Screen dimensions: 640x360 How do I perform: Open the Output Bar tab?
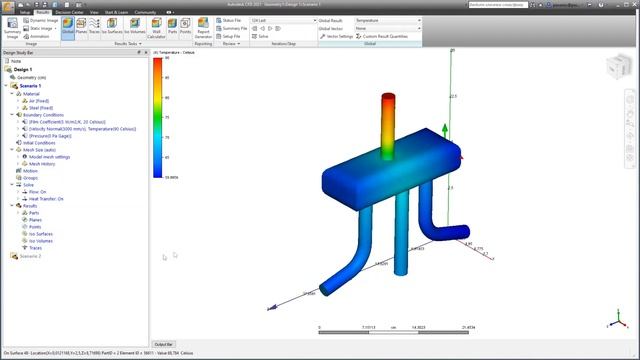pyautogui.click(x=164, y=344)
